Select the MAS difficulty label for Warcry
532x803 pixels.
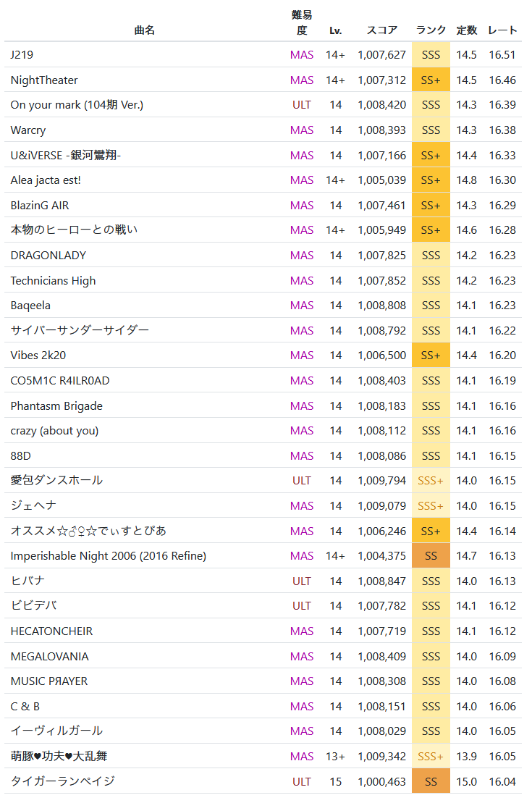(x=302, y=130)
